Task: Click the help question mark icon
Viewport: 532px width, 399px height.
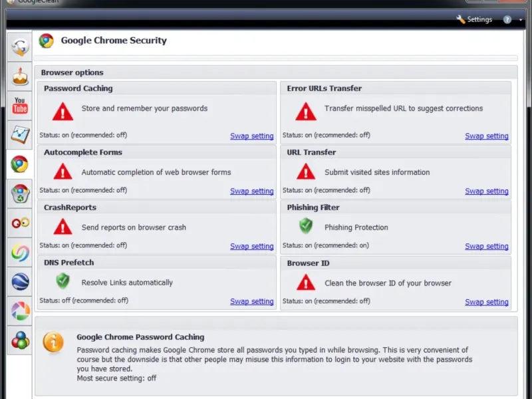Action: pos(507,20)
